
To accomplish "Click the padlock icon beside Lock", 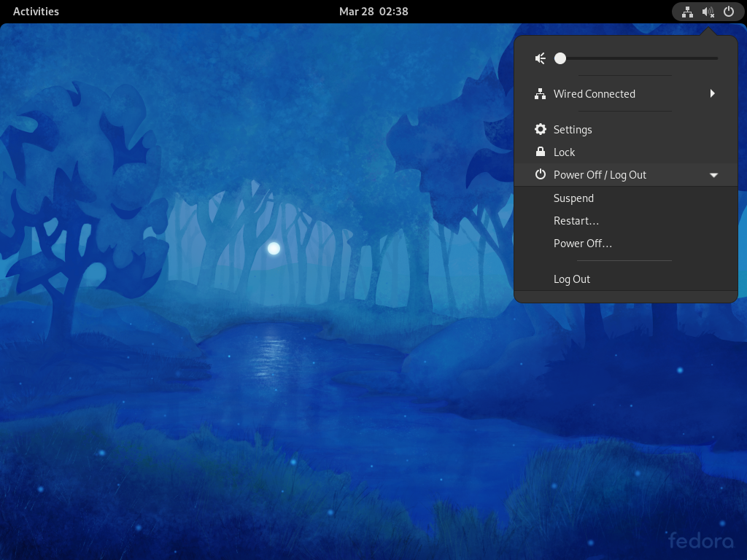I will [540, 152].
